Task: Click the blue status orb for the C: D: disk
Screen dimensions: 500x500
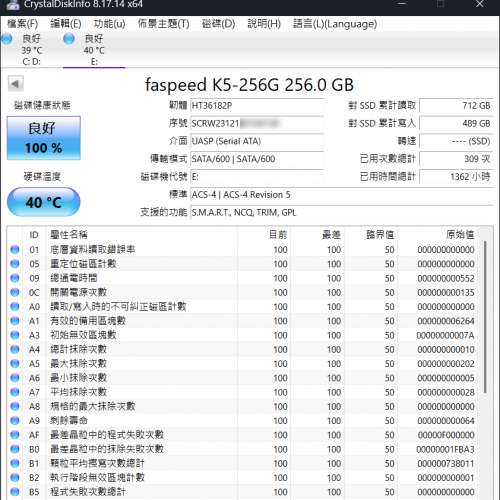Action: 7,39
